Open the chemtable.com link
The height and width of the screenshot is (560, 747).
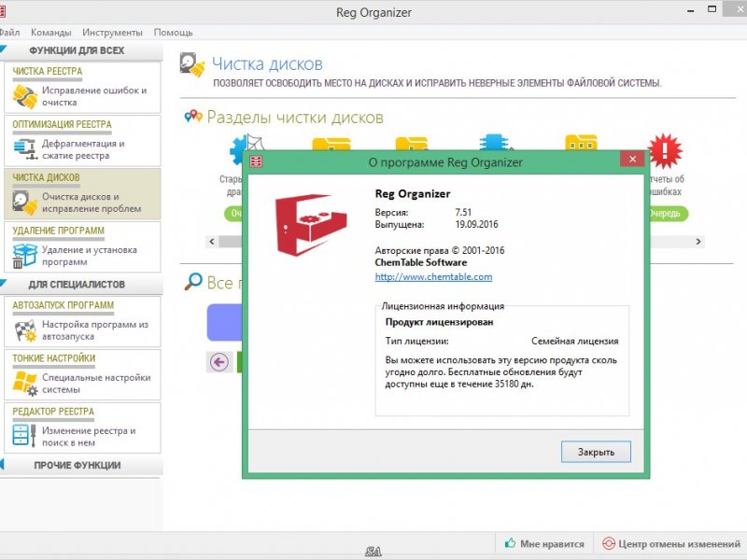point(433,276)
